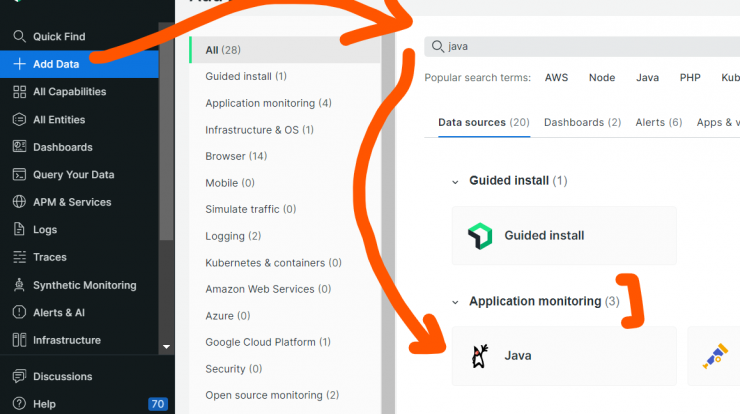This screenshot has height=414, width=740.
Task: Switch to Data sources tab
Action: (484, 122)
